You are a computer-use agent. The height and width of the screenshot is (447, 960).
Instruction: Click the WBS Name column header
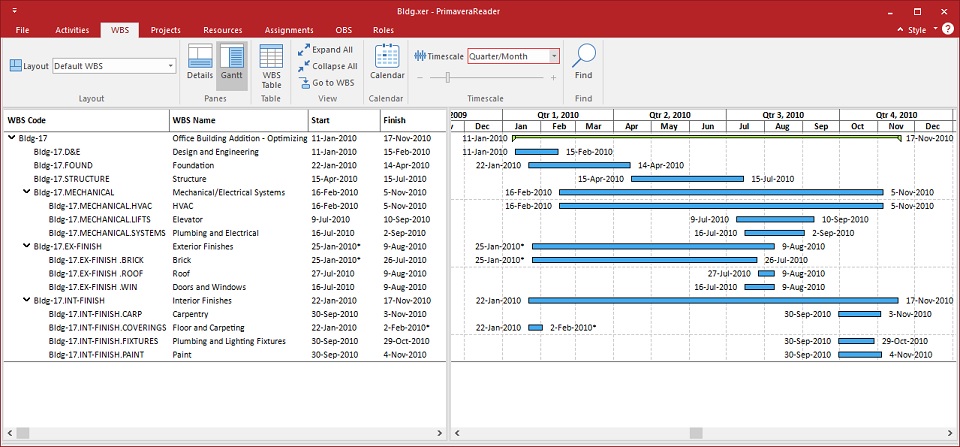(238, 120)
